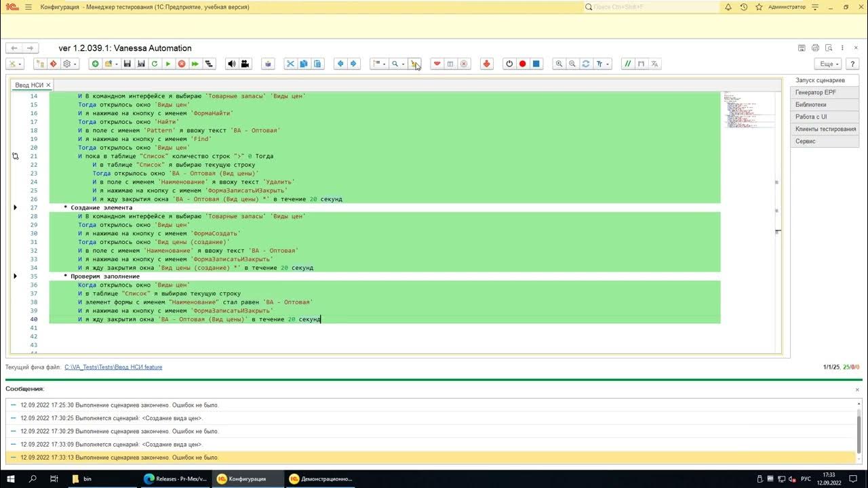
Task: Click the power button toolbar icon
Action: (509, 64)
